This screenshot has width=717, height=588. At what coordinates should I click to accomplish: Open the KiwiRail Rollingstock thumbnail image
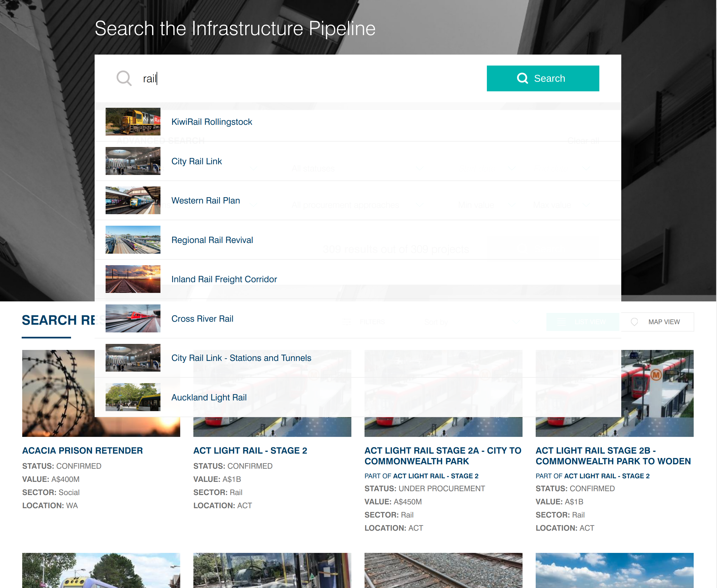click(133, 121)
